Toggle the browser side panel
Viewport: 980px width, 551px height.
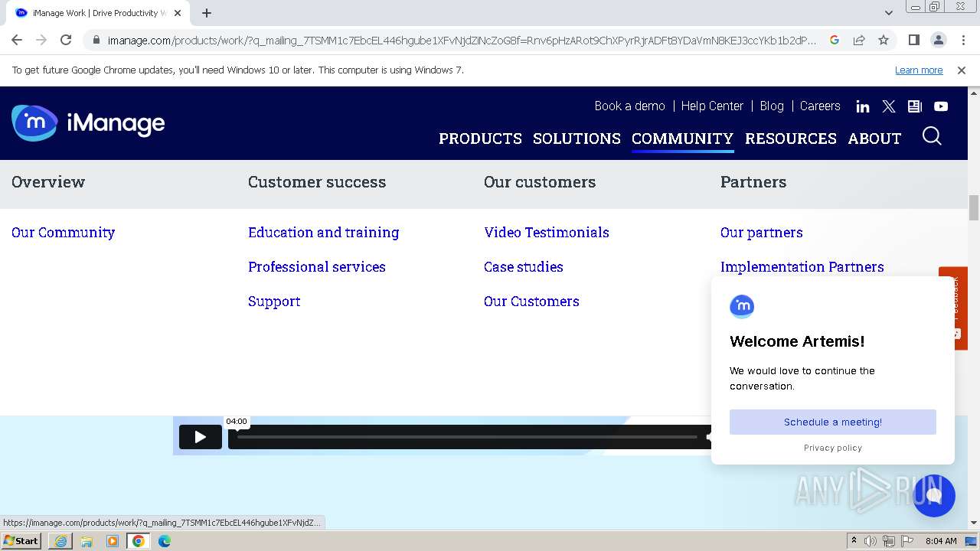click(x=913, y=40)
